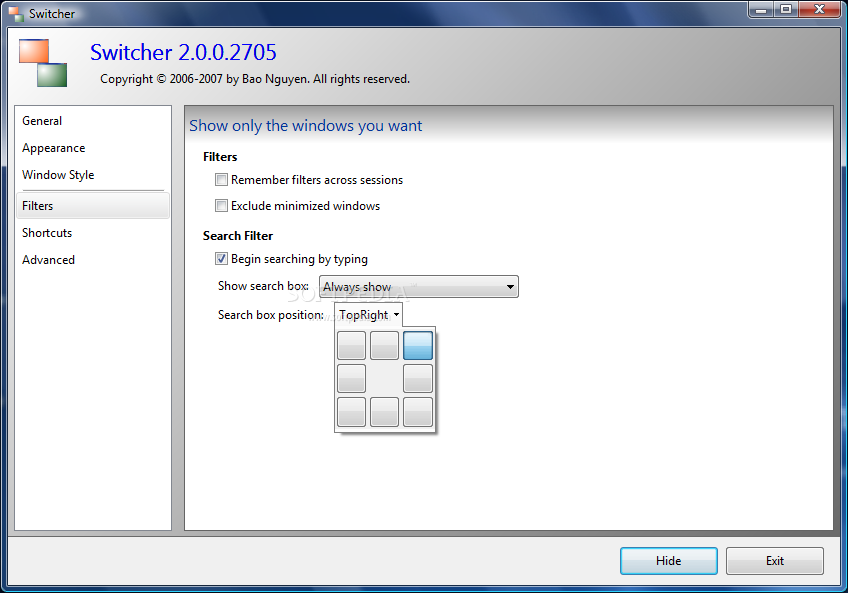This screenshot has width=848, height=593.
Task: Select the top-center position button in grid
Action: coord(385,345)
